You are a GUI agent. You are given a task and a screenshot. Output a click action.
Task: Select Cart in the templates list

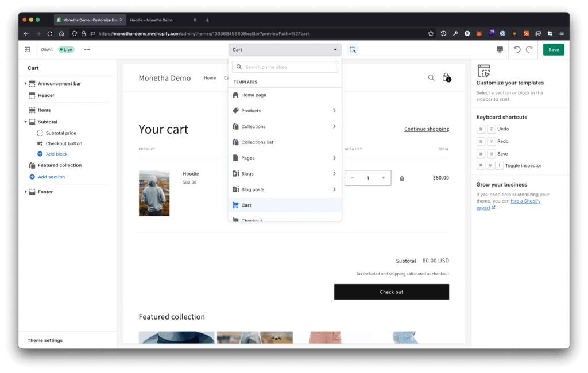(x=285, y=205)
